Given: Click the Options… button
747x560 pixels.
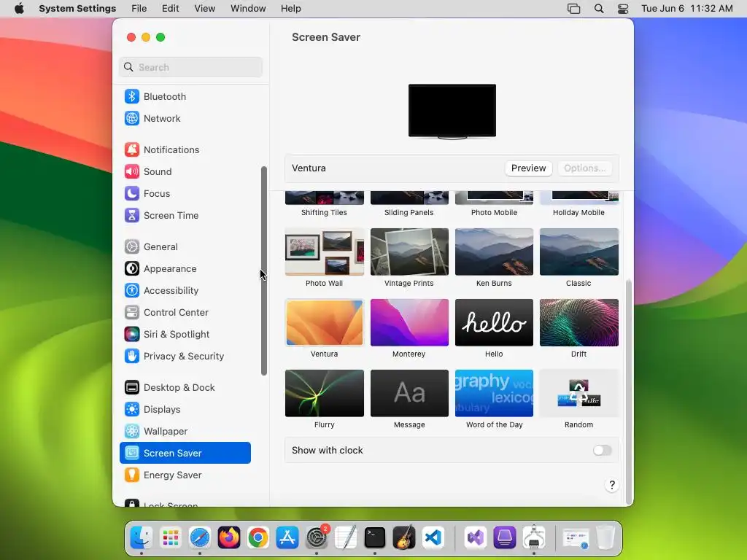Looking at the screenshot, I should coord(584,168).
